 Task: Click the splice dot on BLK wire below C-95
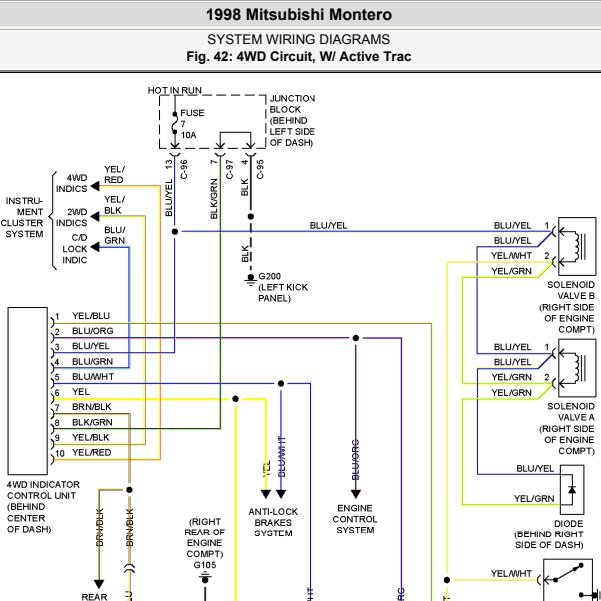[251, 217]
